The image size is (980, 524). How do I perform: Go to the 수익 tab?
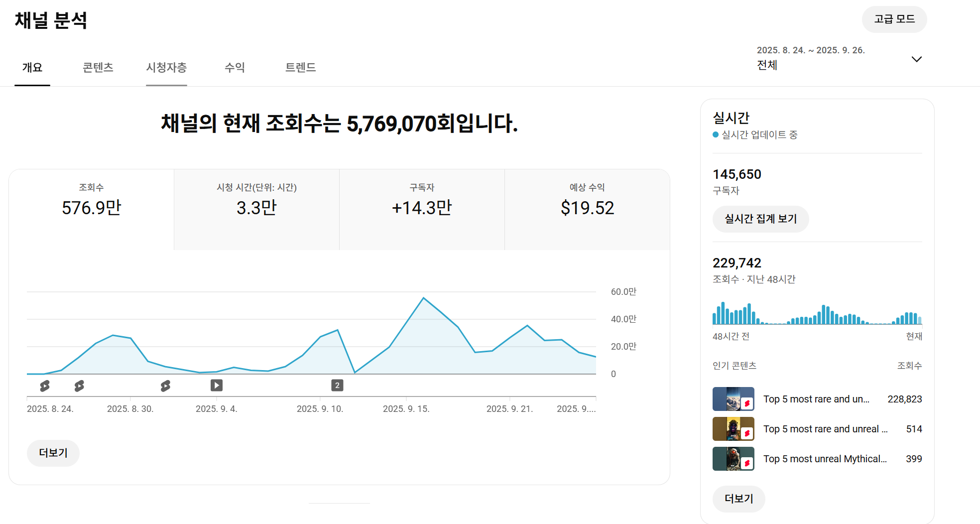(x=235, y=68)
